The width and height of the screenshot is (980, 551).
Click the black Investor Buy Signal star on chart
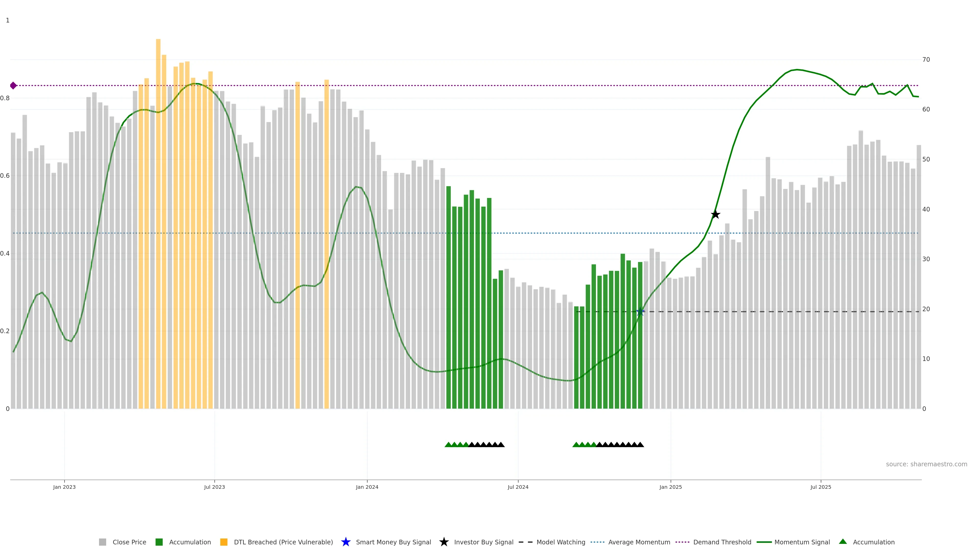click(715, 215)
